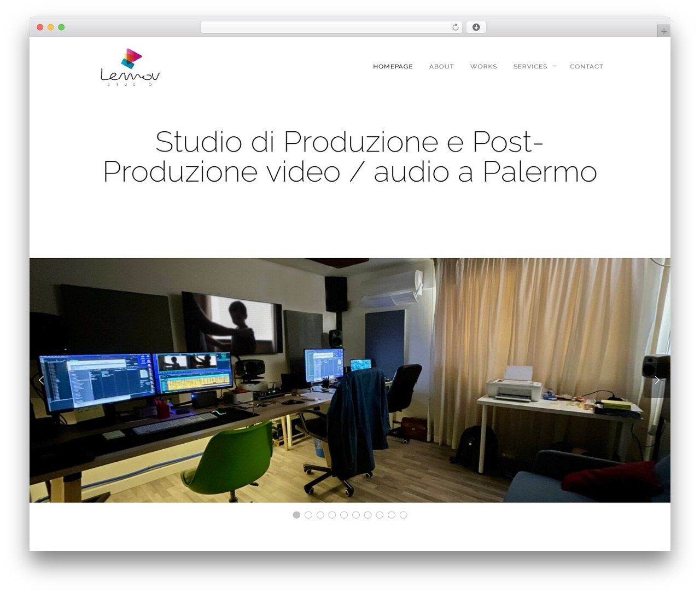Select the eighth slider pagination dot
Image resolution: width=700 pixels, height=593 pixels.
(x=380, y=515)
